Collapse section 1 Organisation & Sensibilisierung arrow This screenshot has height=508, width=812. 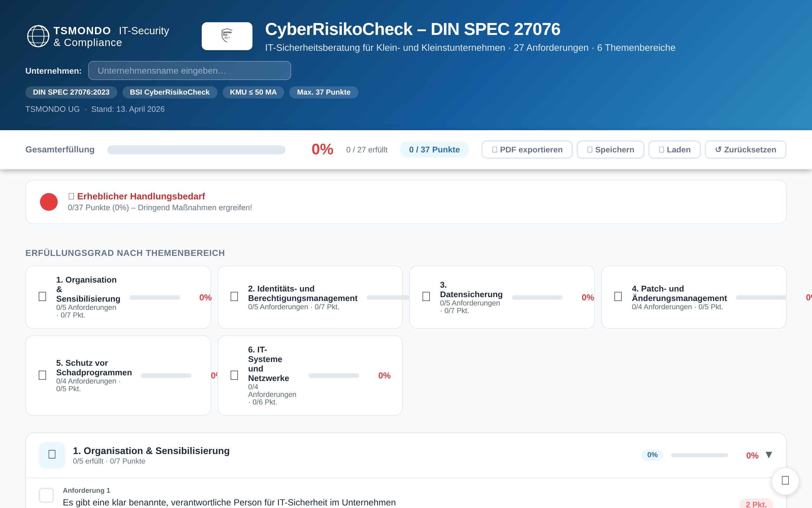click(x=769, y=455)
